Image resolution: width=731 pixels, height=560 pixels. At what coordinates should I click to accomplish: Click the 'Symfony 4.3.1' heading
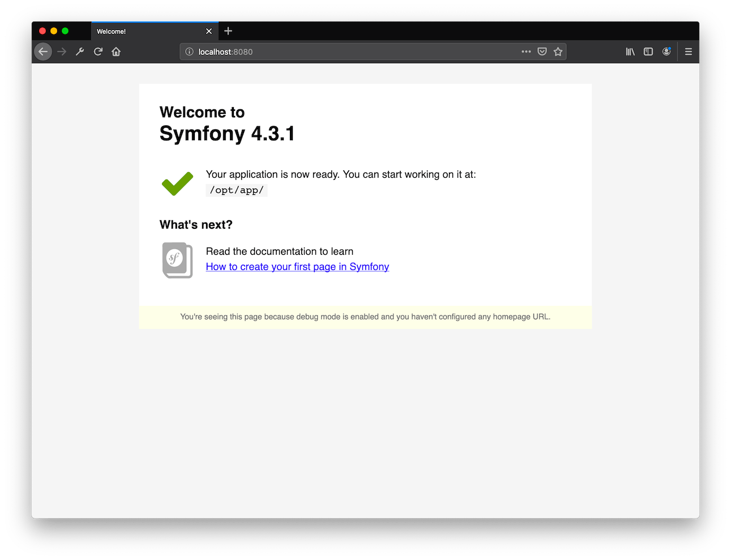coord(227,134)
